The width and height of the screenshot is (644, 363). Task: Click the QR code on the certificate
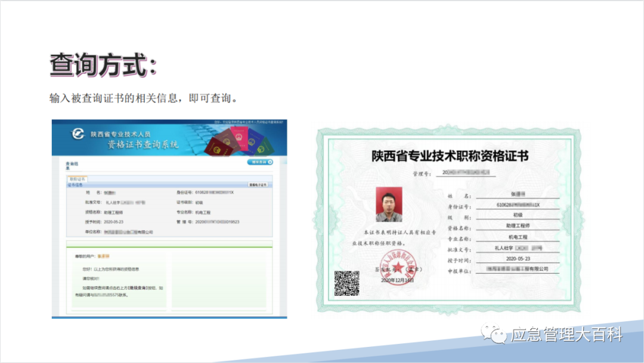point(346,283)
